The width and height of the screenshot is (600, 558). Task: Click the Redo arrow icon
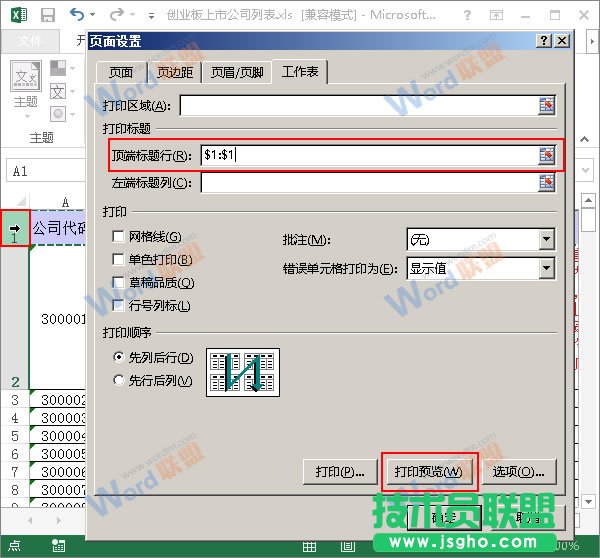(x=115, y=15)
